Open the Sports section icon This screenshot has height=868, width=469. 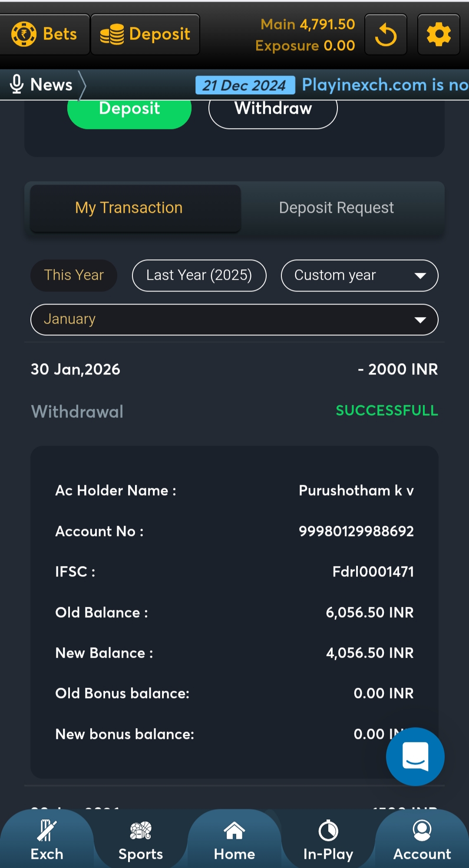coord(141,831)
